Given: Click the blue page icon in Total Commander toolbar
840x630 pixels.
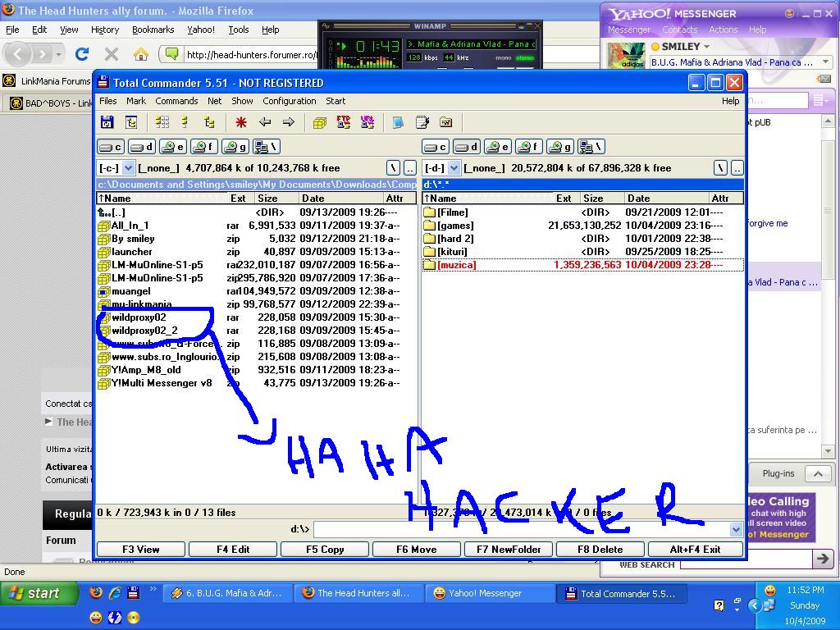Looking at the screenshot, I should (398, 123).
